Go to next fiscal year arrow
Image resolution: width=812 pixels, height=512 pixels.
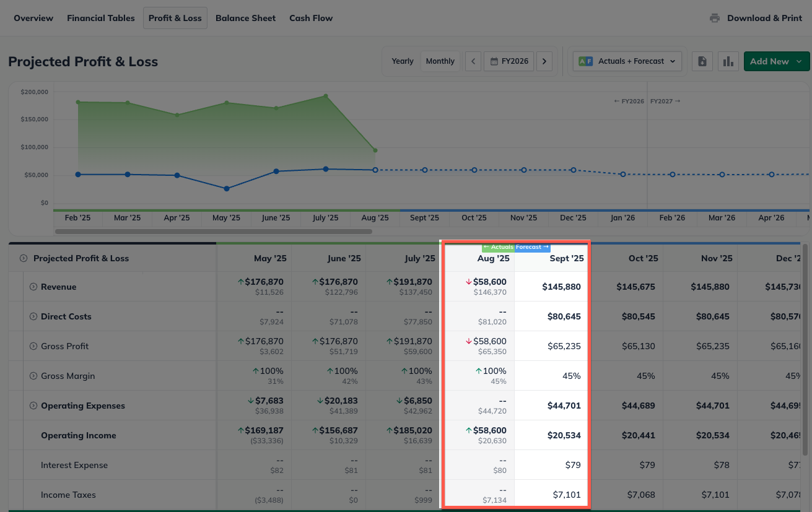[x=544, y=61]
